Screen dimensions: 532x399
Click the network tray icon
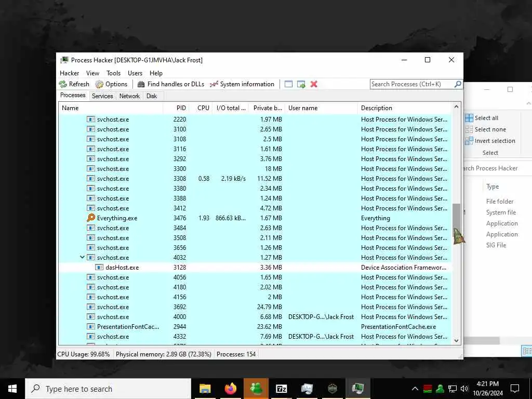click(453, 389)
